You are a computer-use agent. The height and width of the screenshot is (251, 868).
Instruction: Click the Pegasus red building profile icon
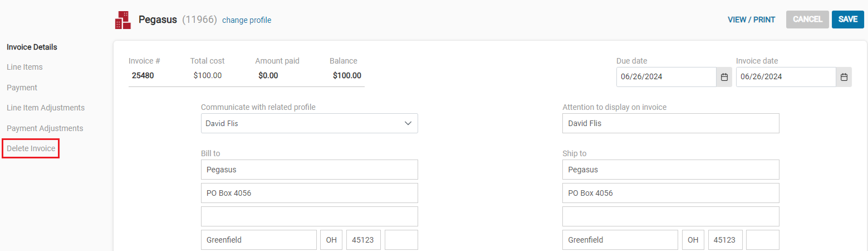pyautogui.click(x=123, y=20)
